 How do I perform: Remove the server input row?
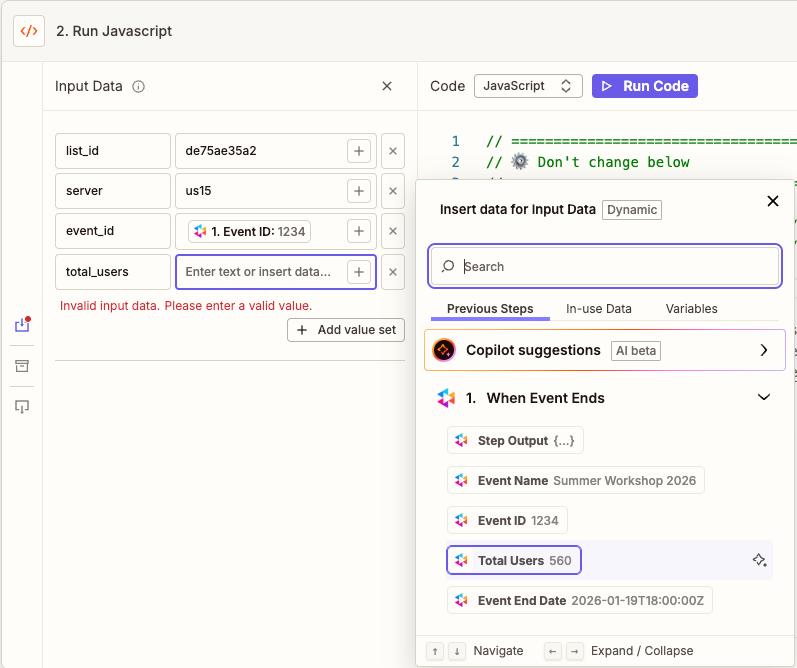pyautogui.click(x=393, y=191)
